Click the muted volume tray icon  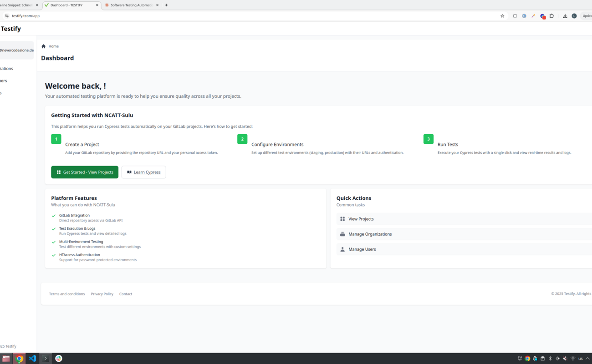coord(565,359)
